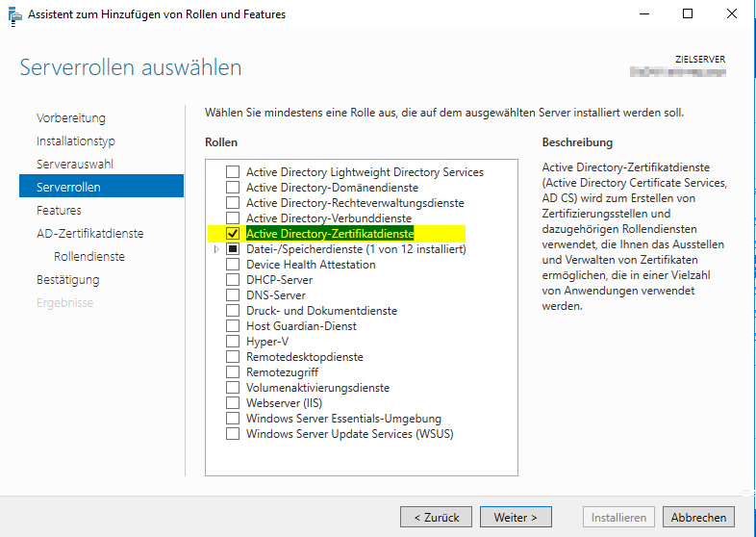Select Druck- und Dokumentdienste role label
This screenshot has height=537, width=756.
pyautogui.click(x=321, y=311)
